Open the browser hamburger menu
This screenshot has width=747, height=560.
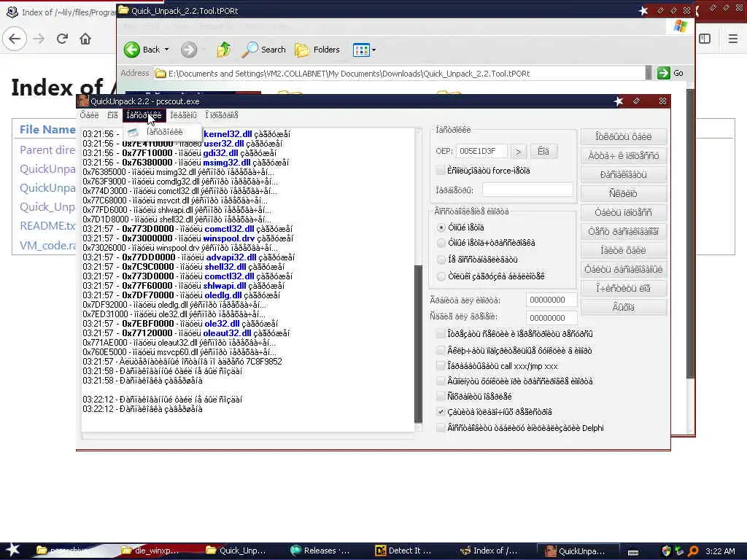733,39
